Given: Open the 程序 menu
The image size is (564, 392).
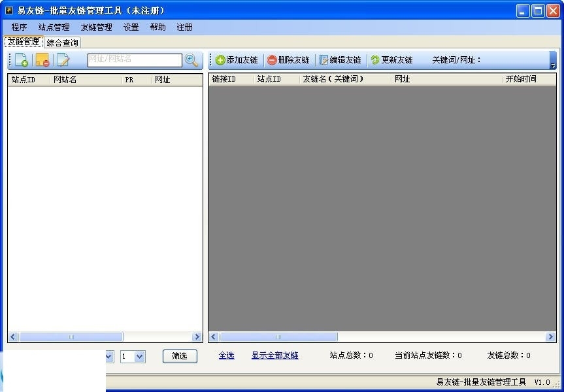Looking at the screenshot, I should (x=19, y=27).
